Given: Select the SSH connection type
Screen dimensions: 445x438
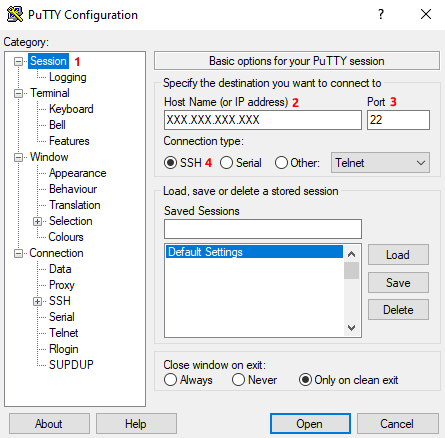Looking at the screenshot, I should coord(170,163).
